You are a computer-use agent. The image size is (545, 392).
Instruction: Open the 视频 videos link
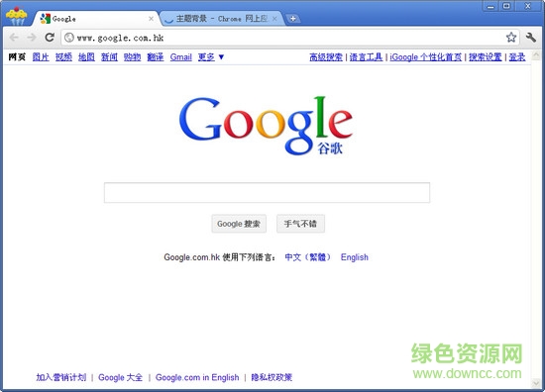(x=63, y=57)
